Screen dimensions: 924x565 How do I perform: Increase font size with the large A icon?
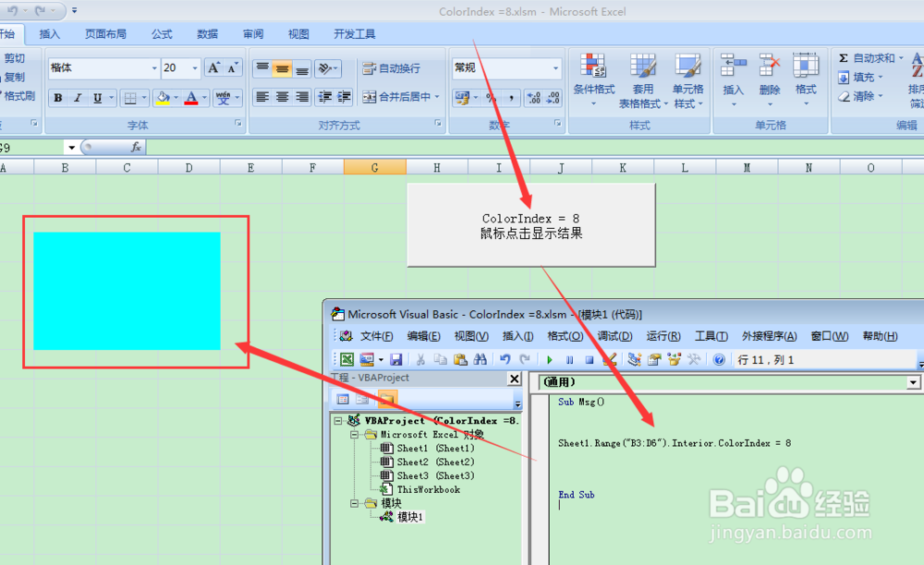pyautogui.click(x=214, y=68)
